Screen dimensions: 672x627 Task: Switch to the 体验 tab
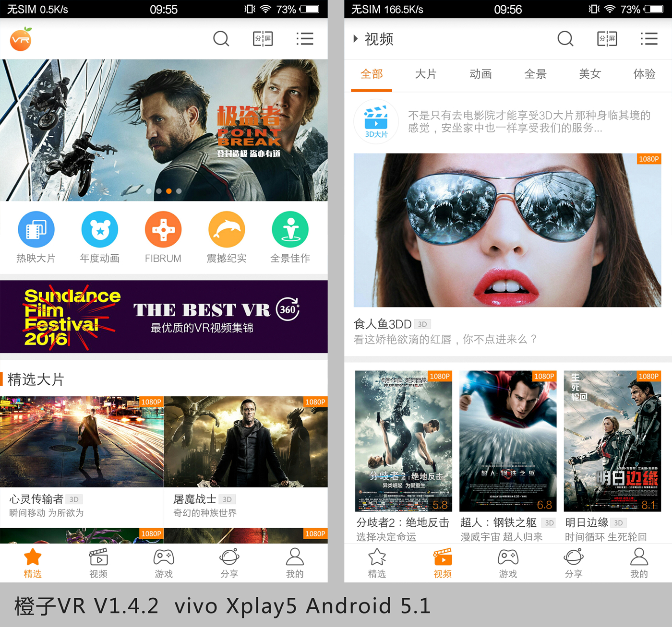(x=645, y=74)
